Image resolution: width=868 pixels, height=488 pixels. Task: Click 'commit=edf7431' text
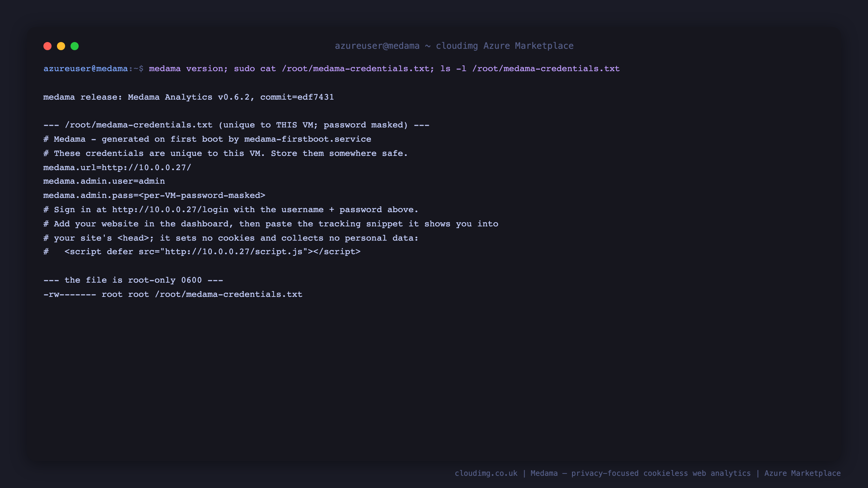[x=297, y=97]
